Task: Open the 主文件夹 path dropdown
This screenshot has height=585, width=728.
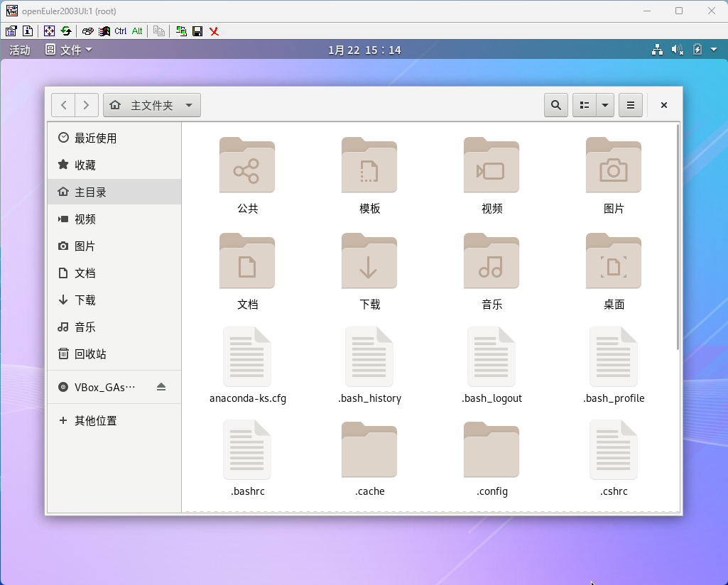Action: pyautogui.click(x=152, y=105)
